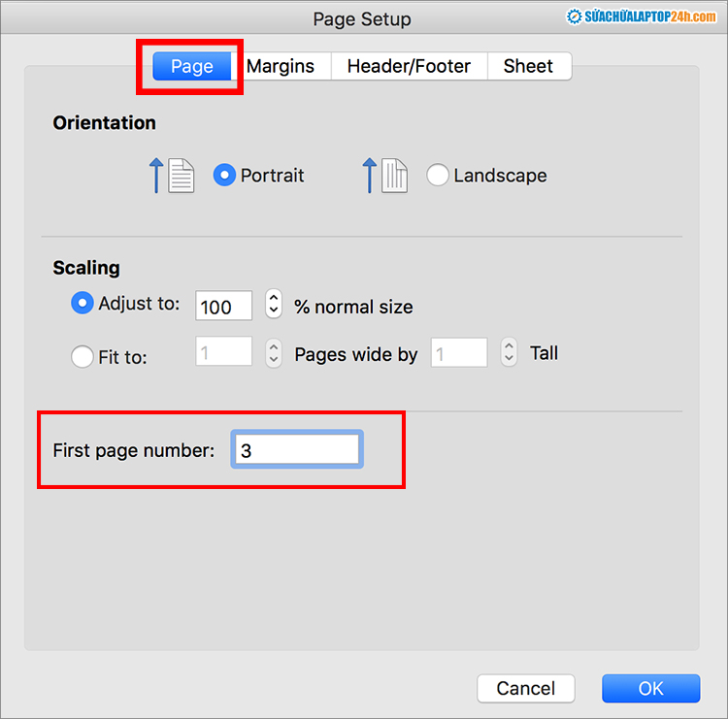728x719 pixels.
Task: Click the First page number field
Action: click(x=297, y=449)
